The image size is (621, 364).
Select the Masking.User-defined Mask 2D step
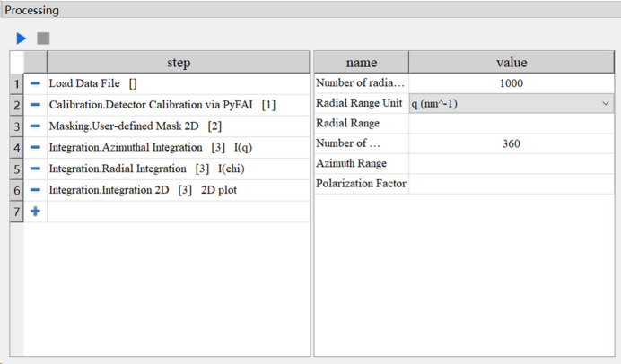click(179, 126)
